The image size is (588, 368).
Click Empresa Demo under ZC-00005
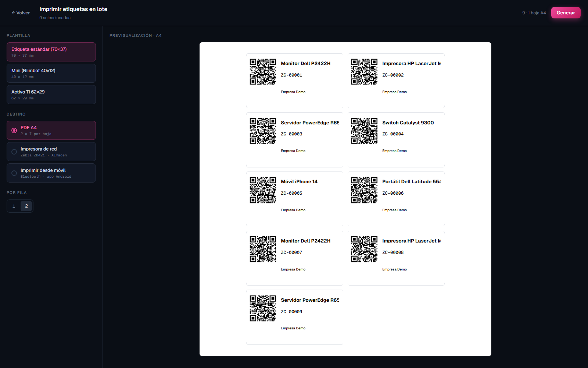coord(293,210)
